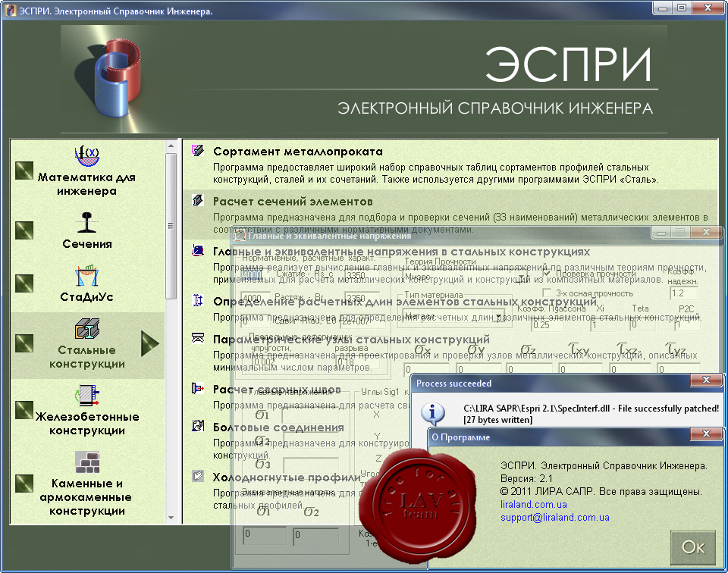The image size is (728, 573).
Task: Select the Стальные конструкции icon
Action: coord(86,328)
